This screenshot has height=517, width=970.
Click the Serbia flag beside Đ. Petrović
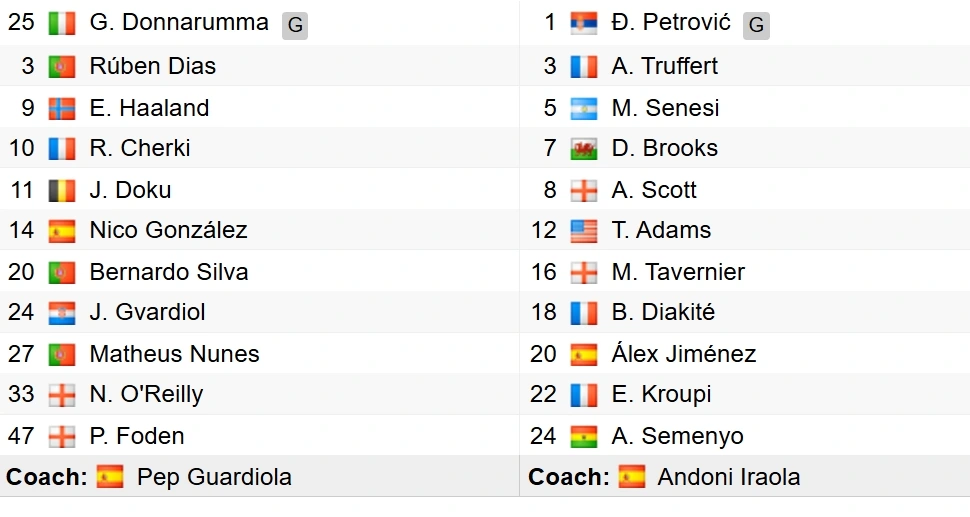pyautogui.click(x=583, y=23)
